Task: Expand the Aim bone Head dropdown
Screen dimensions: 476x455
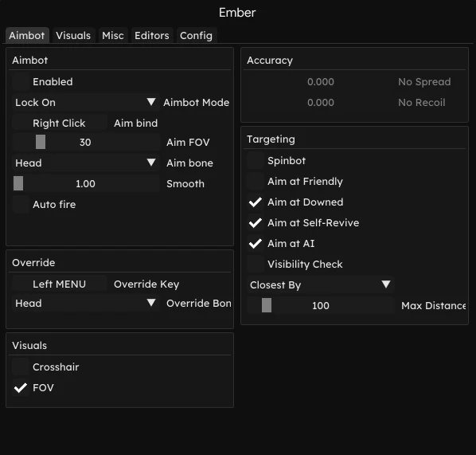Action: 86,163
